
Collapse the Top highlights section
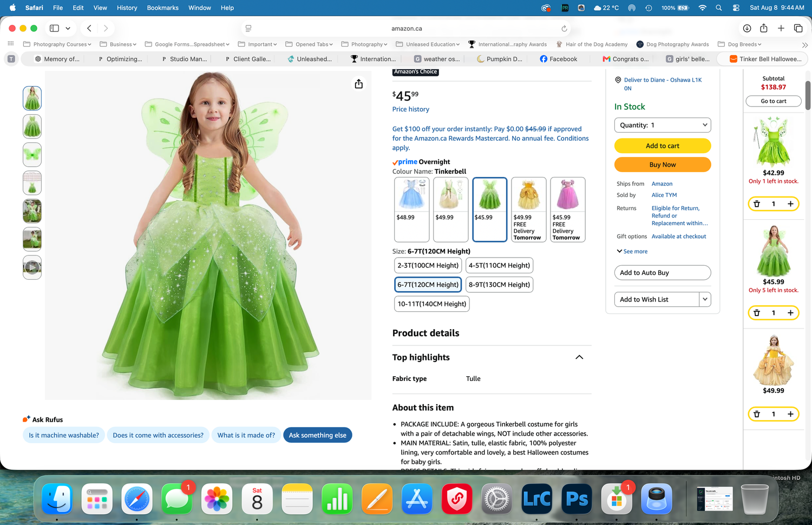579,357
